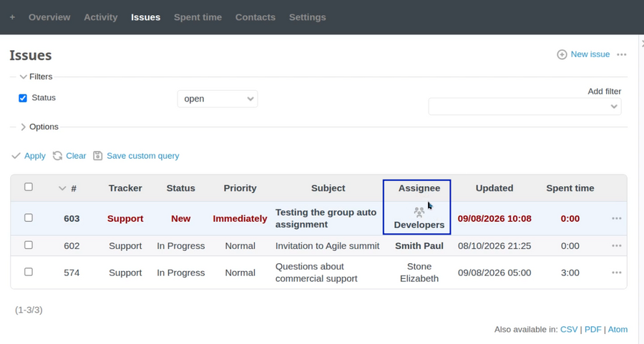Viewport: 644px width, 344px height.
Task: Open the Atom feed link
Action: (618, 329)
